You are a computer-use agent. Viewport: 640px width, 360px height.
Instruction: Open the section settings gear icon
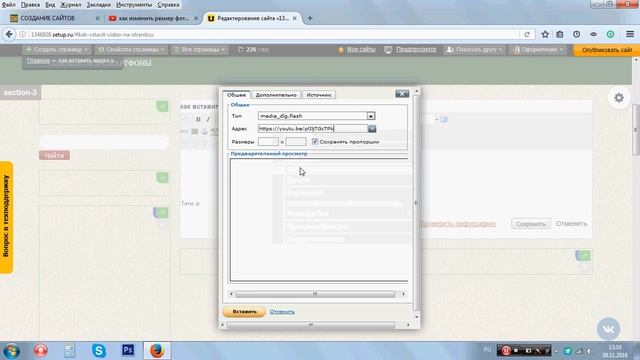click(x=619, y=98)
